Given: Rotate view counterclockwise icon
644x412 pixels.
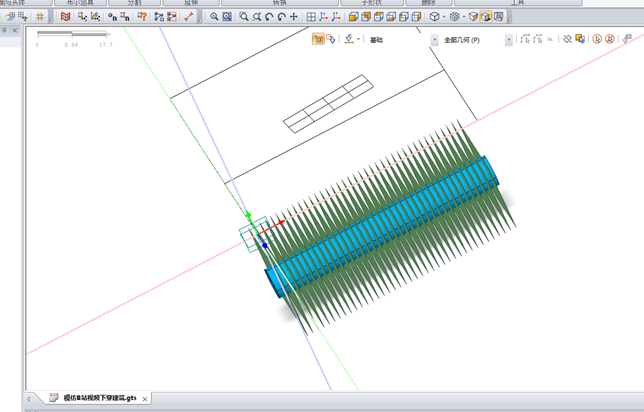Looking at the screenshot, I should click(269, 17).
